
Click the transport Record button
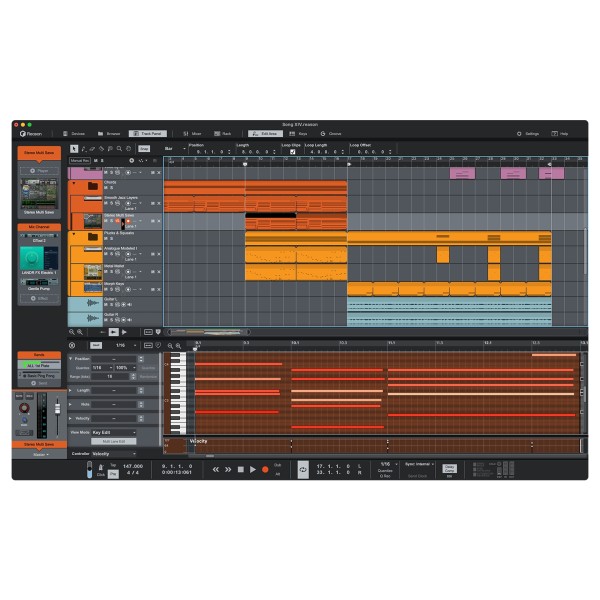pos(265,470)
